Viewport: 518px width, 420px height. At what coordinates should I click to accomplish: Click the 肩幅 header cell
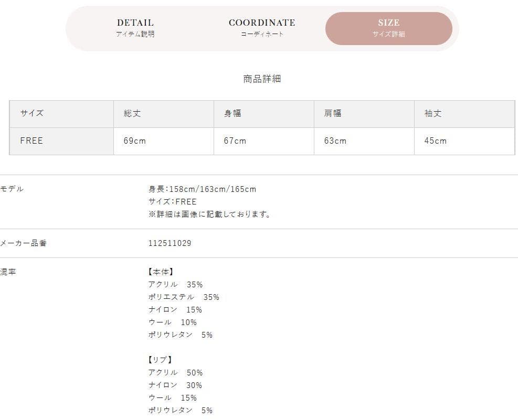333,113
